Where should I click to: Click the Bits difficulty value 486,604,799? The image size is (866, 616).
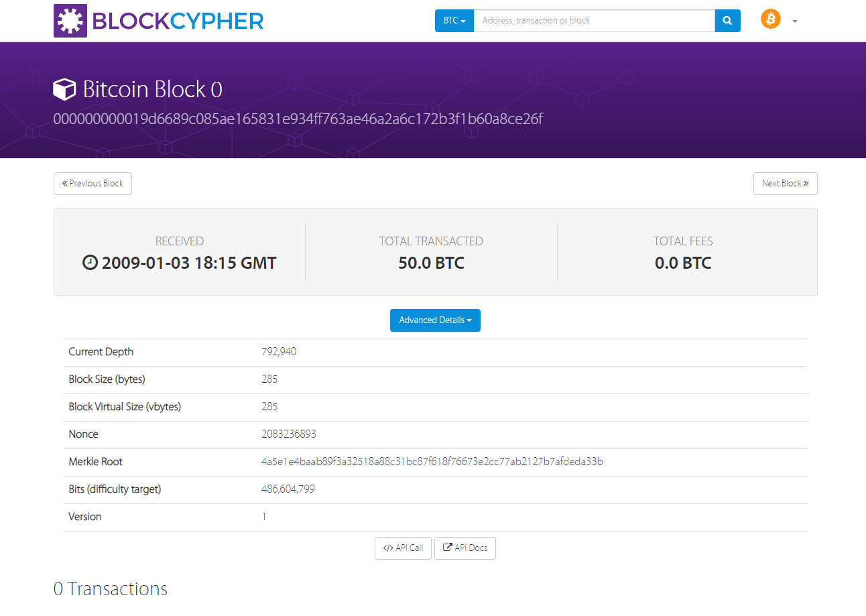pyautogui.click(x=288, y=489)
